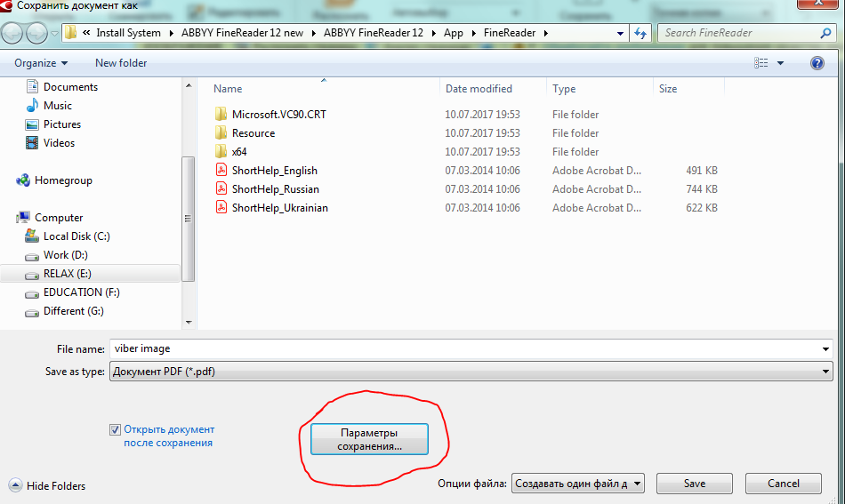The width and height of the screenshot is (845, 504).
Task: Click the Параметры сохранения button
Action: (x=369, y=439)
